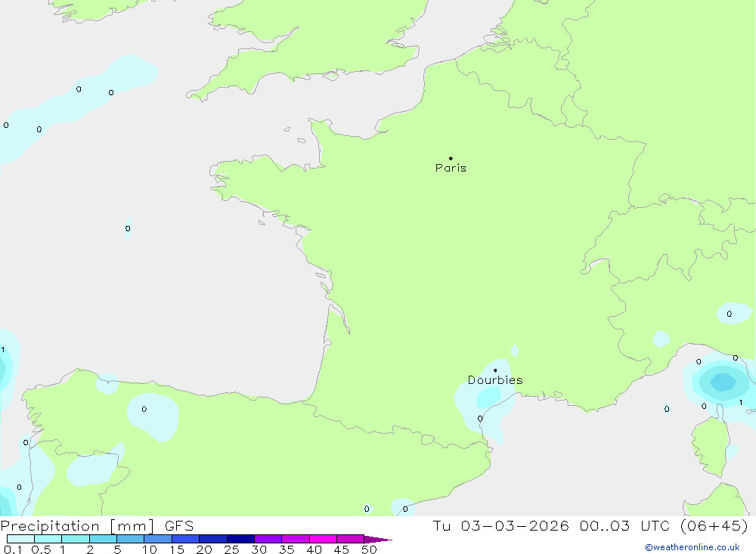Click the legend value label 0.5
The height and width of the screenshot is (554, 756).
click(x=41, y=549)
